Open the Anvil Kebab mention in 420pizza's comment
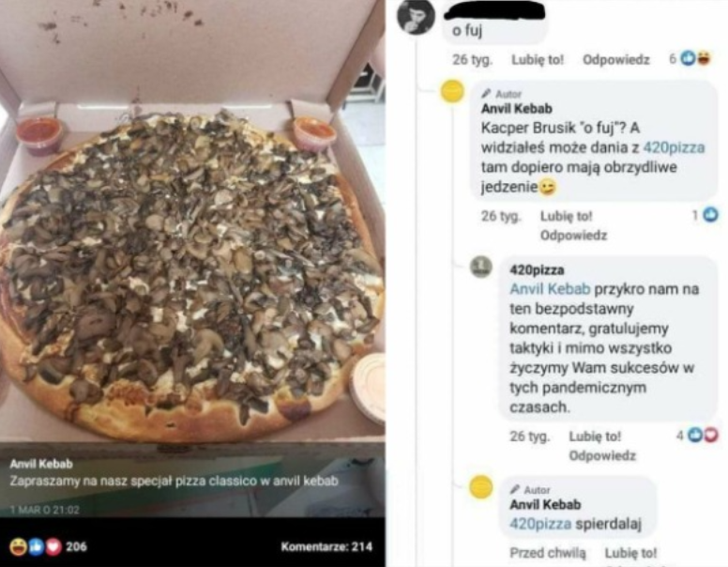 coord(550,288)
